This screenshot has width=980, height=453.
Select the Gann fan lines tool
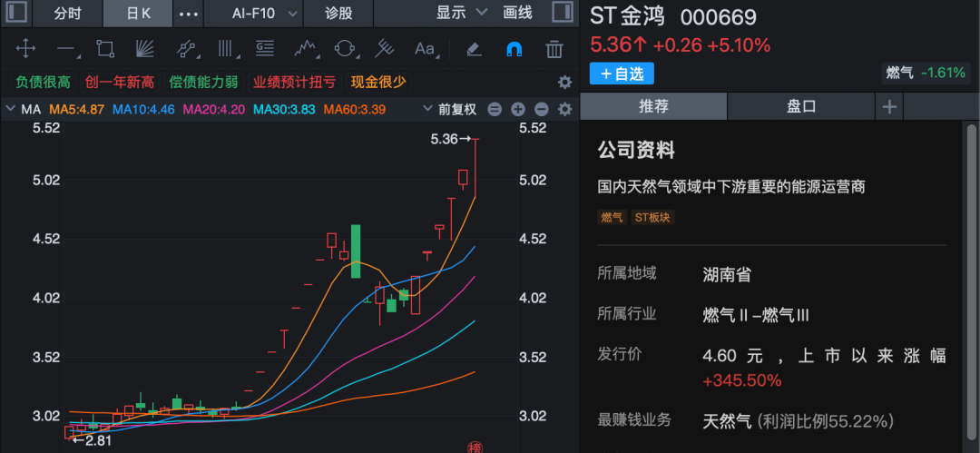click(x=145, y=48)
